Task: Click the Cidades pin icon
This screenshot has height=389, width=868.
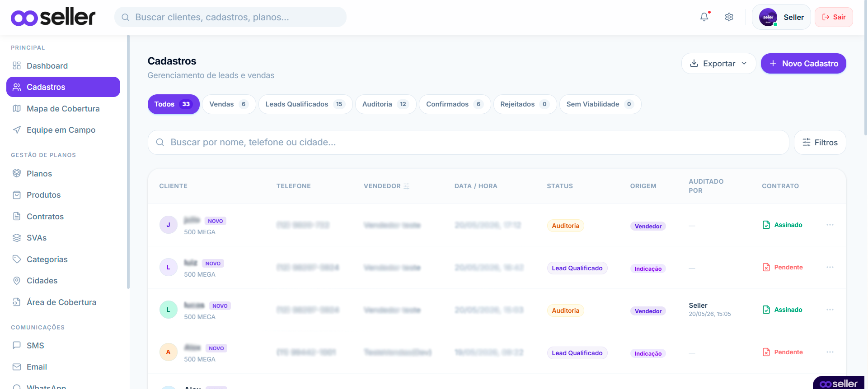Action: click(17, 281)
